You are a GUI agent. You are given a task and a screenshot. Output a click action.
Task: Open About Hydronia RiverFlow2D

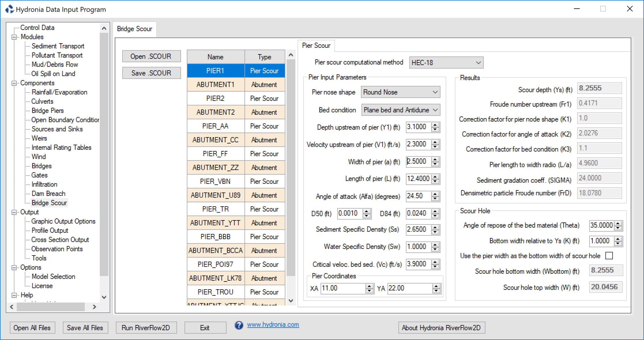(441, 328)
